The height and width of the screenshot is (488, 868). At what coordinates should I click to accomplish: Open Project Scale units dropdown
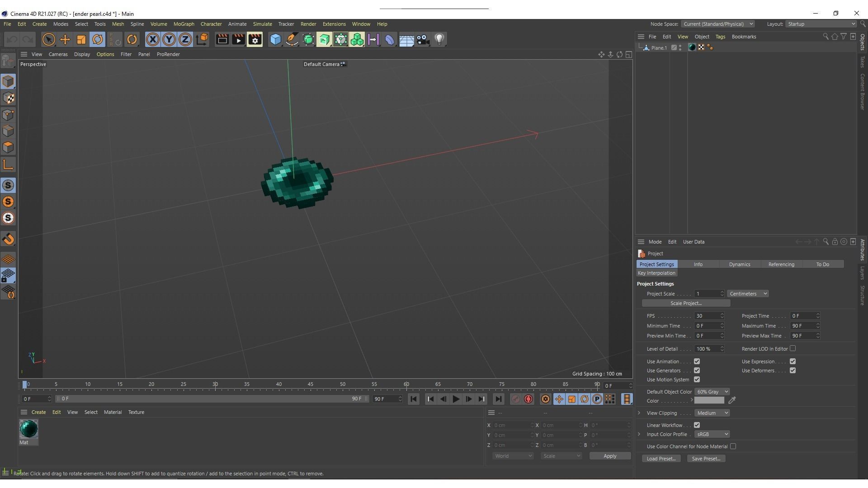click(748, 294)
